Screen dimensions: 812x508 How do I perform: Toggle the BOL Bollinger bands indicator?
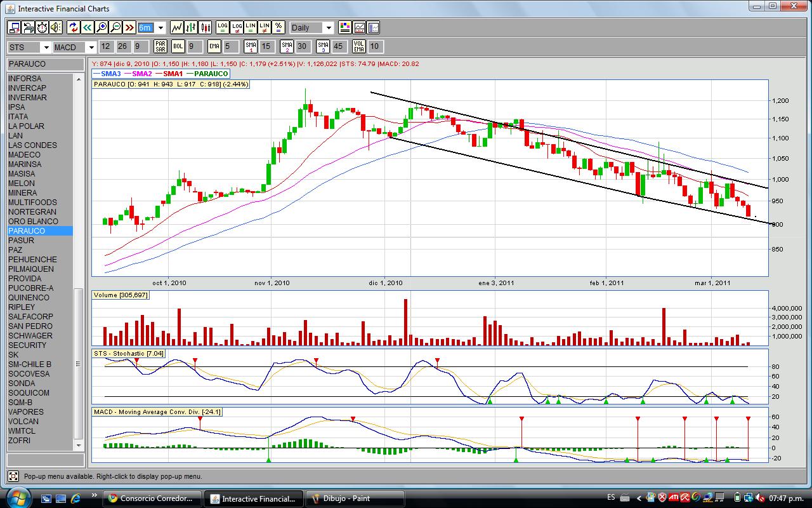[178, 46]
